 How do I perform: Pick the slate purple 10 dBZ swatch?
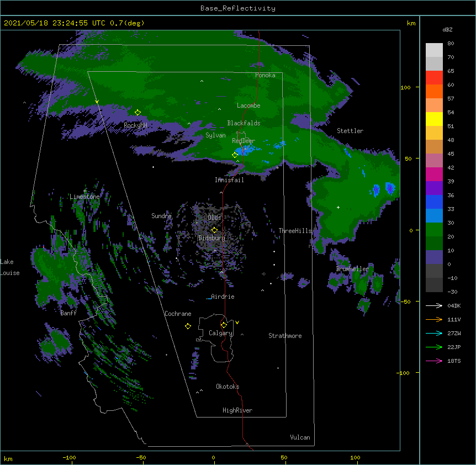point(434,257)
